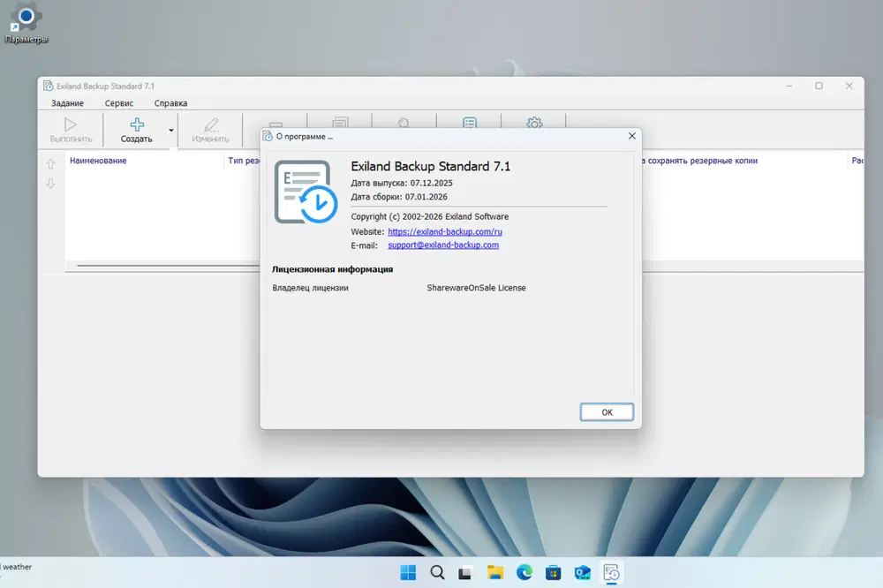Image resolution: width=883 pixels, height=588 pixels.
Task: Click the gear settings icon in toolbar
Action: pyautogui.click(x=534, y=122)
